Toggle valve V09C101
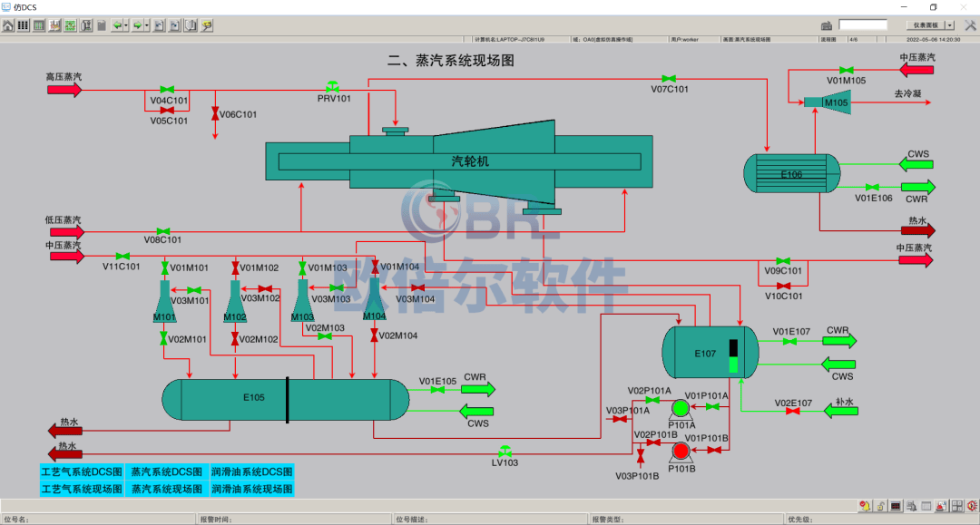Screen dimensions: 980x525 coord(782,261)
